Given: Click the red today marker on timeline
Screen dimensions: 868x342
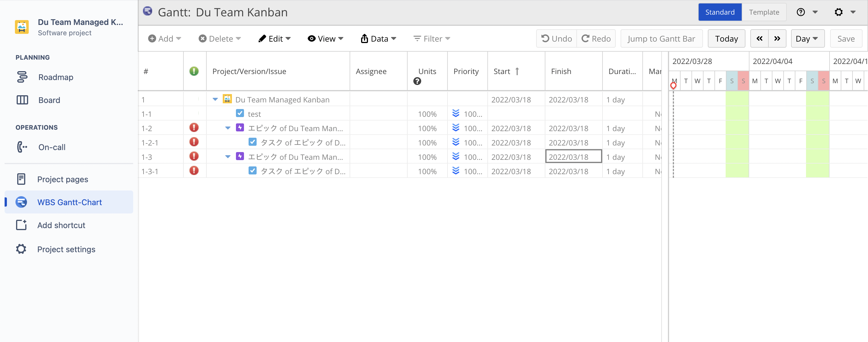Looking at the screenshot, I should (673, 85).
